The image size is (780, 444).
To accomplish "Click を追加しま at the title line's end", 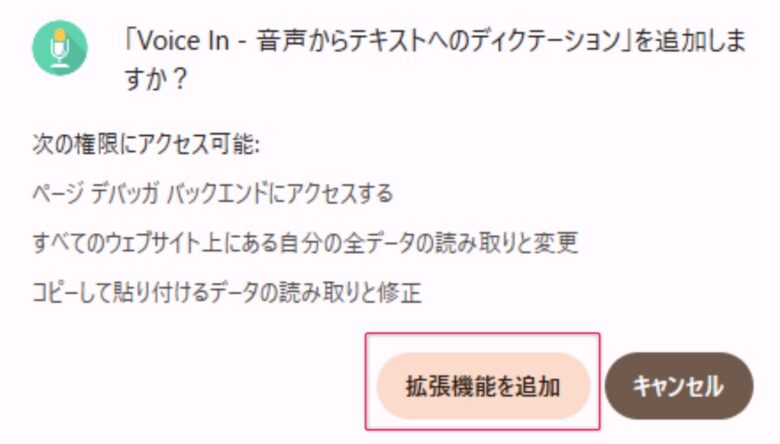I will coord(690,41).
